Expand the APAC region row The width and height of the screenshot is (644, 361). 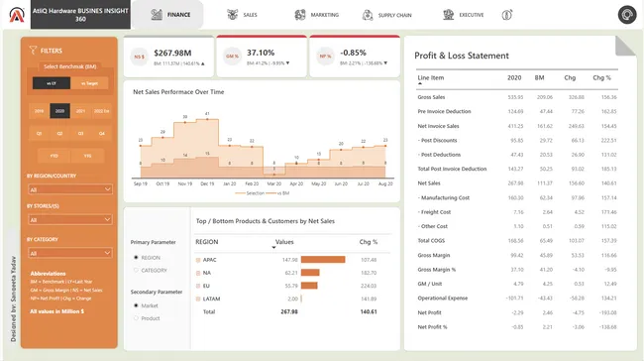[198, 260]
